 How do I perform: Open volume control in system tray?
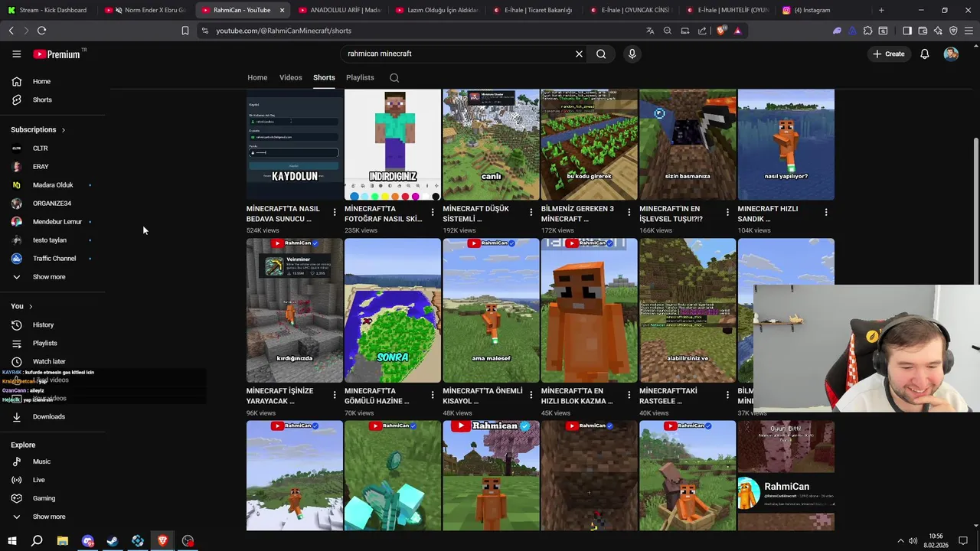point(913,541)
